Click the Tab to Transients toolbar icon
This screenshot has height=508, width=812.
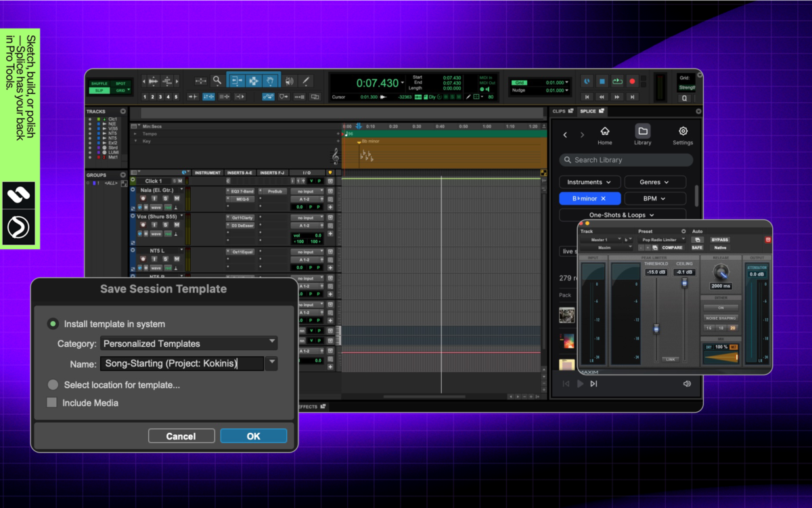(x=193, y=96)
